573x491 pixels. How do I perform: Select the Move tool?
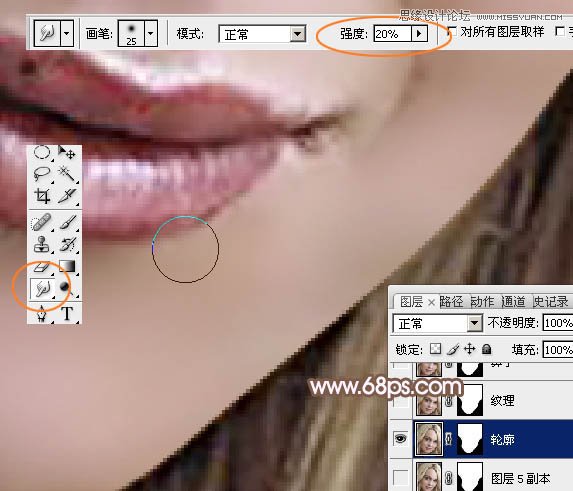(x=67, y=152)
